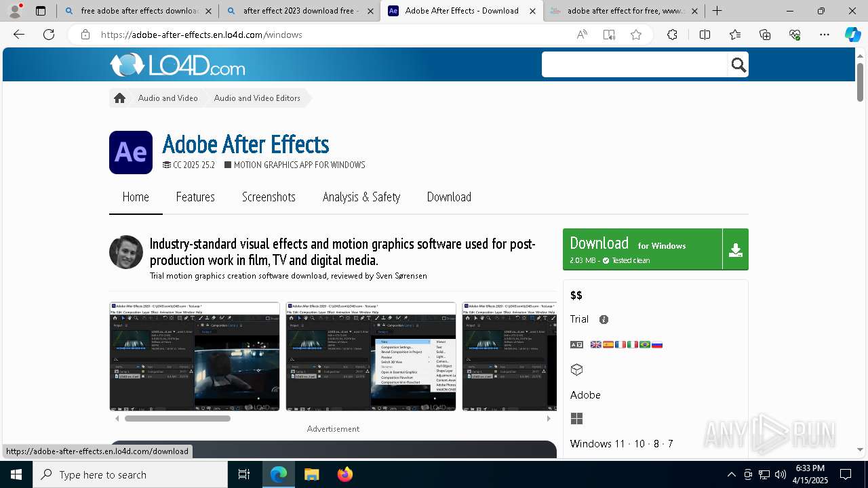Image resolution: width=868 pixels, height=488 pixels.
Task: Click the taskbar search box
Action: coord(130,474)
